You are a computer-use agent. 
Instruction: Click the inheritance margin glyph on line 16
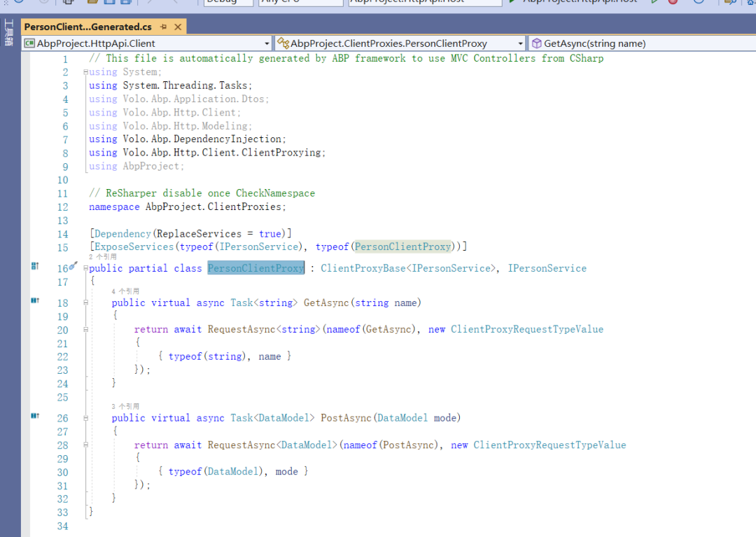[35, 265]
